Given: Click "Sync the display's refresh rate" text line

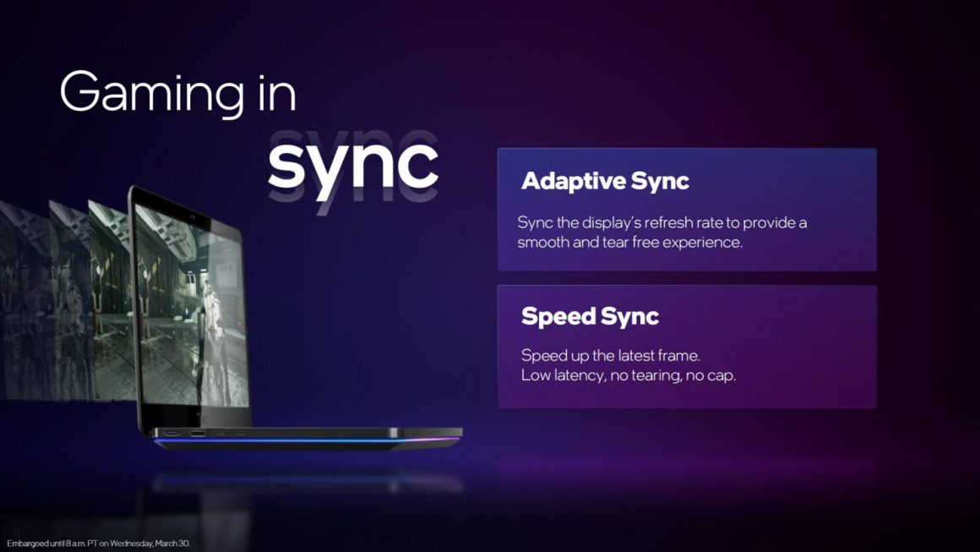Looking at the screenshot, I should coord(662,222).
